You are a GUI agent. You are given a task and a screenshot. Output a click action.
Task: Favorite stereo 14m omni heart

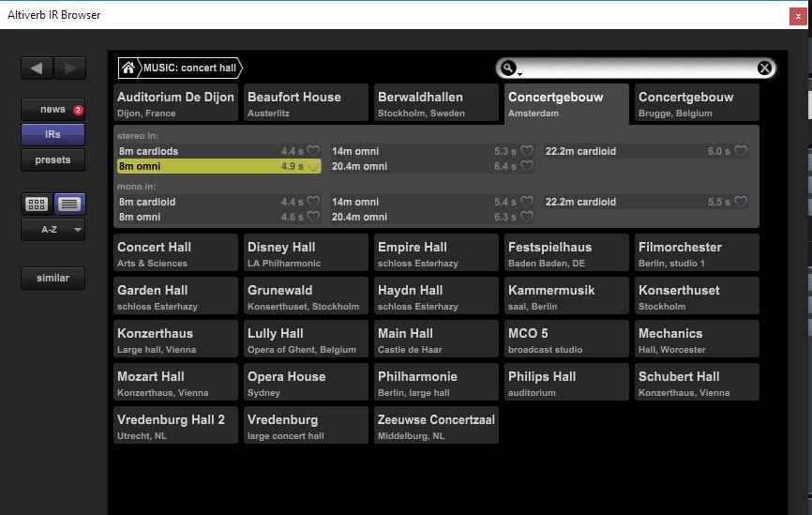click(x=527, y=151)
